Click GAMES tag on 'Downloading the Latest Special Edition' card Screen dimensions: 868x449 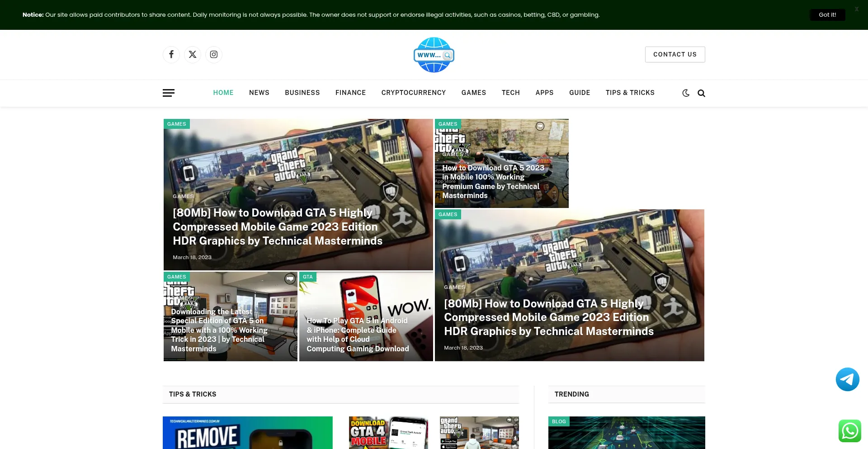177,277
